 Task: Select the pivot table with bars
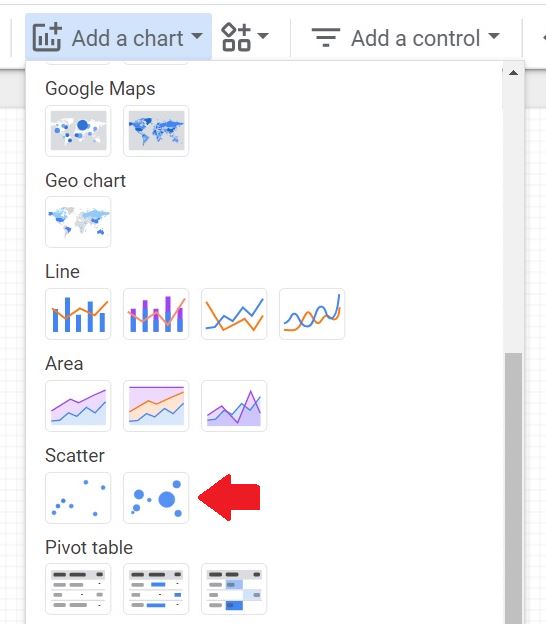pyautogui.click(x=156, y=589)
